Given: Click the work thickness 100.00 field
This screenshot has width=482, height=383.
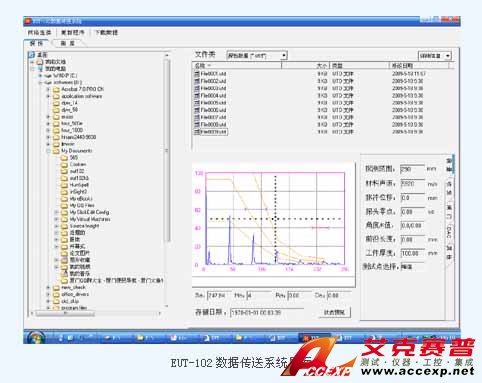Looking at the screenshot, I should point(412,253).
